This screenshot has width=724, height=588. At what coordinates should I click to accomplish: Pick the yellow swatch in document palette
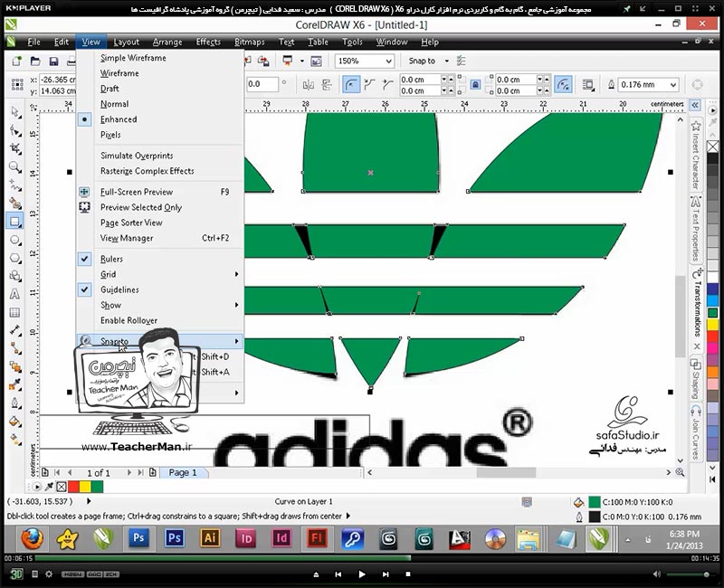tap(85, 487)
